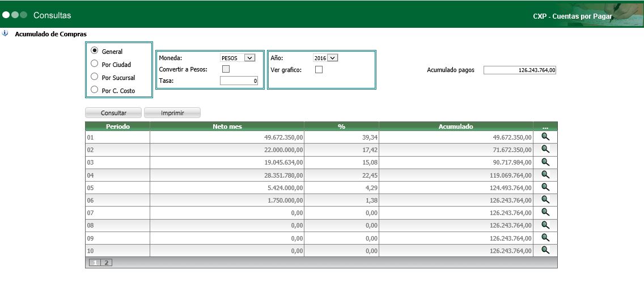This screenshot has width=644, height=286.
Task: Click accumulated value 119.069.764,00
Action: pyautogui.click(x=511, y=175)
